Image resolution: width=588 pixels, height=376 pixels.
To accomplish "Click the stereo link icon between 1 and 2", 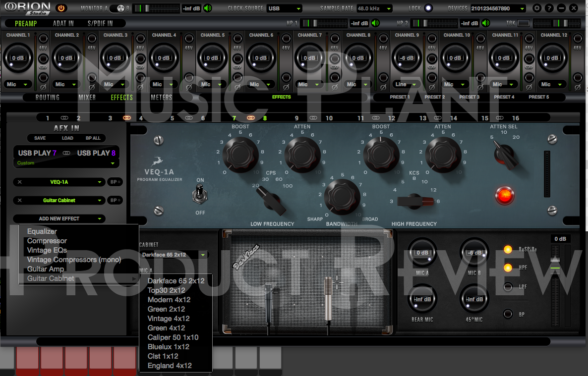I will 64,118.
